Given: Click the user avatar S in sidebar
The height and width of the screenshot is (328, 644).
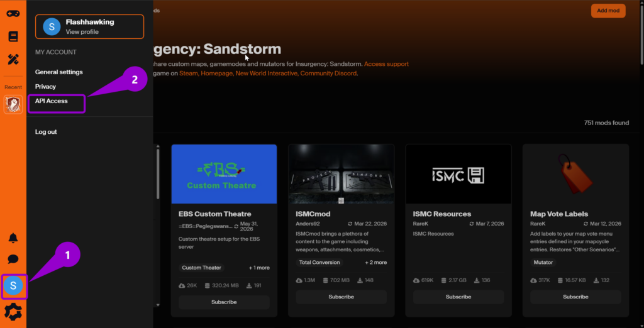Looking at the screenshot, I should coord(13,286).
